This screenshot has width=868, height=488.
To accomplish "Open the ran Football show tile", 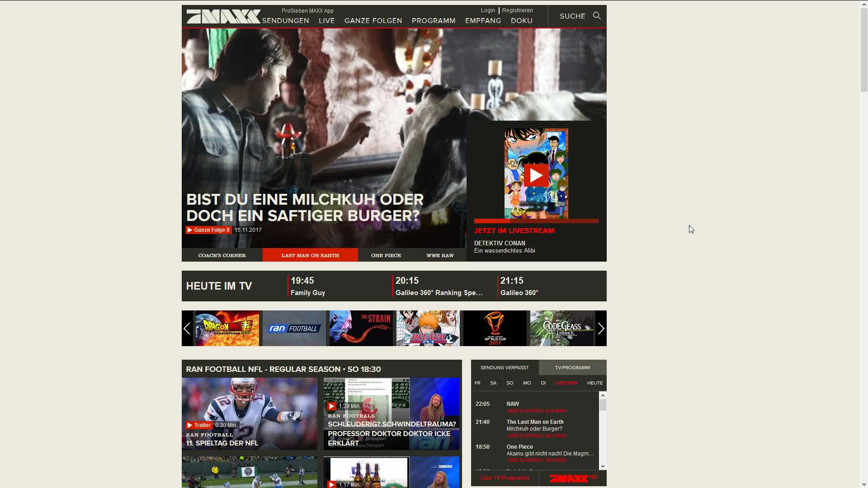I will click(x=294, y=328).
